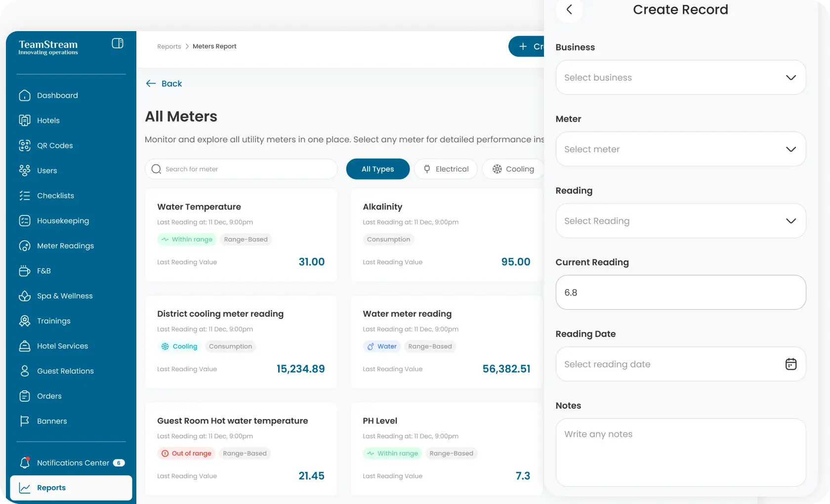
Task: Go to Meter Readings in sidebar
Action: (65, 246)
